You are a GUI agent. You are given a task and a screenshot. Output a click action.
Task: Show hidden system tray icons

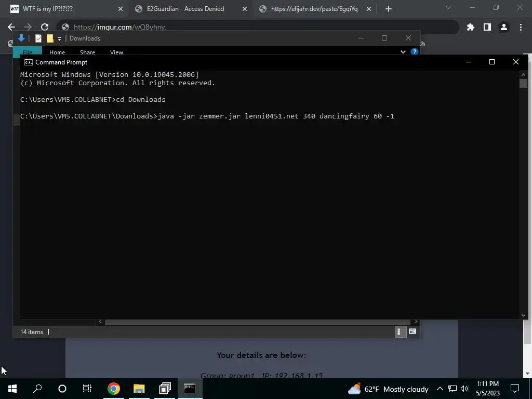(440, 389)
